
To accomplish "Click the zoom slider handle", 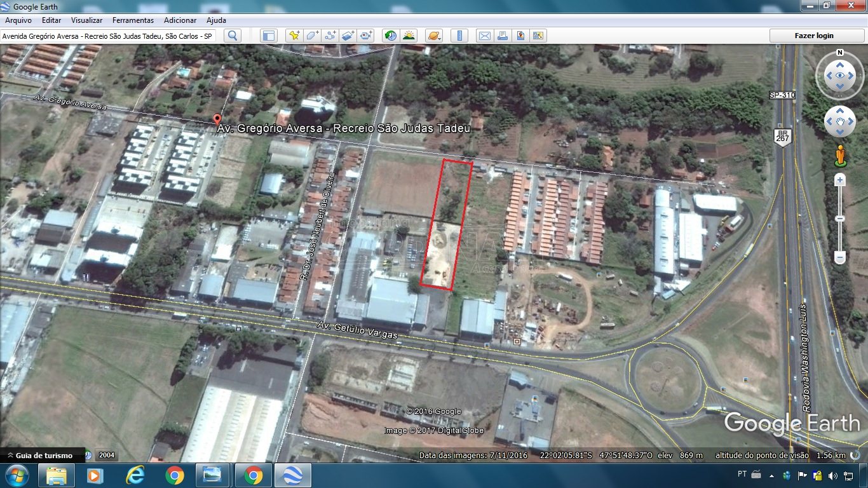I will (840, 219).
